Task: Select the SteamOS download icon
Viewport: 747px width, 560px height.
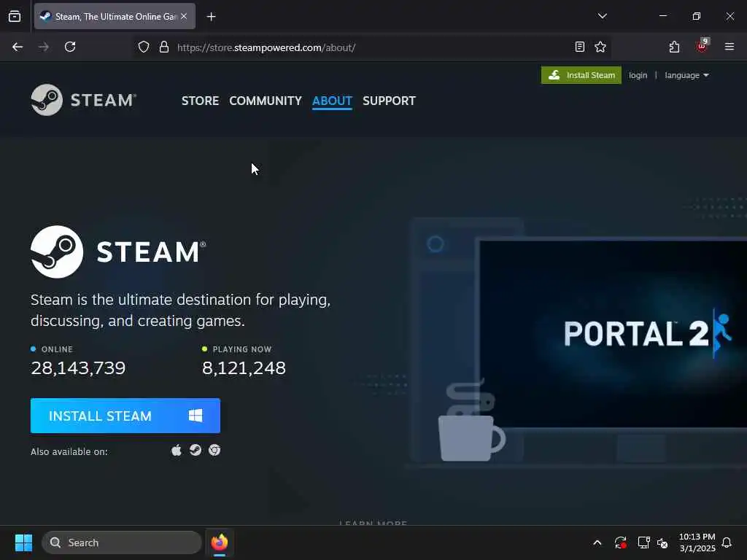Action: 196,450
